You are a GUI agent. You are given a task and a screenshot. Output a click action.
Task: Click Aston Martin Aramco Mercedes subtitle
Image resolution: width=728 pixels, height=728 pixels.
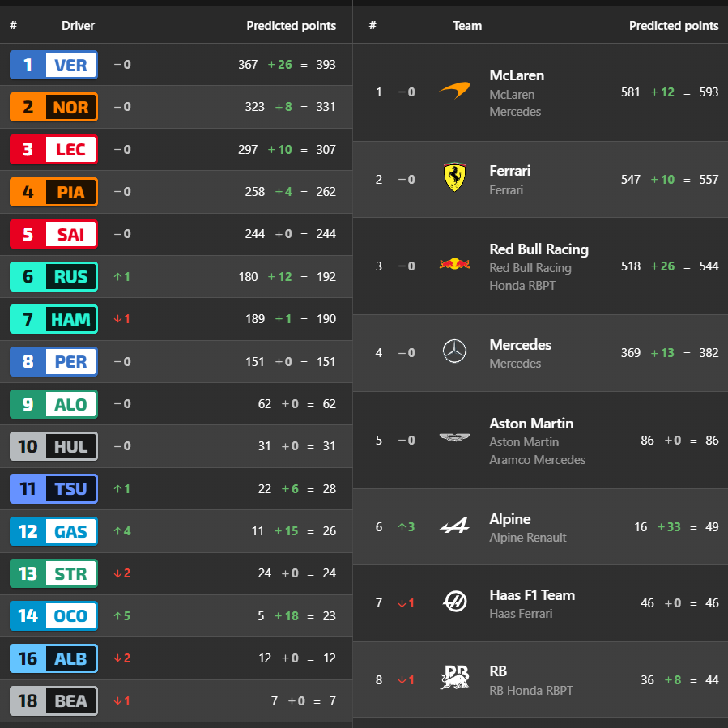[x=537, y=451]
